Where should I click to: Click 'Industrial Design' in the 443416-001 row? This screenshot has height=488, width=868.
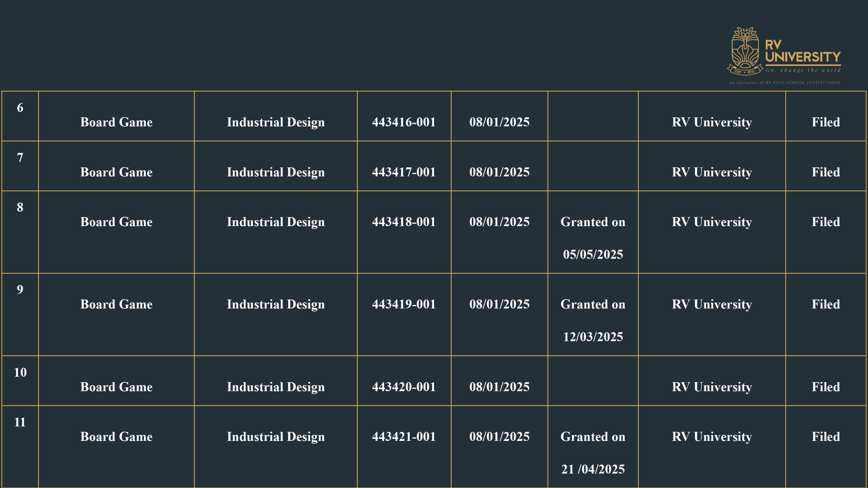(x=276, y=123)
